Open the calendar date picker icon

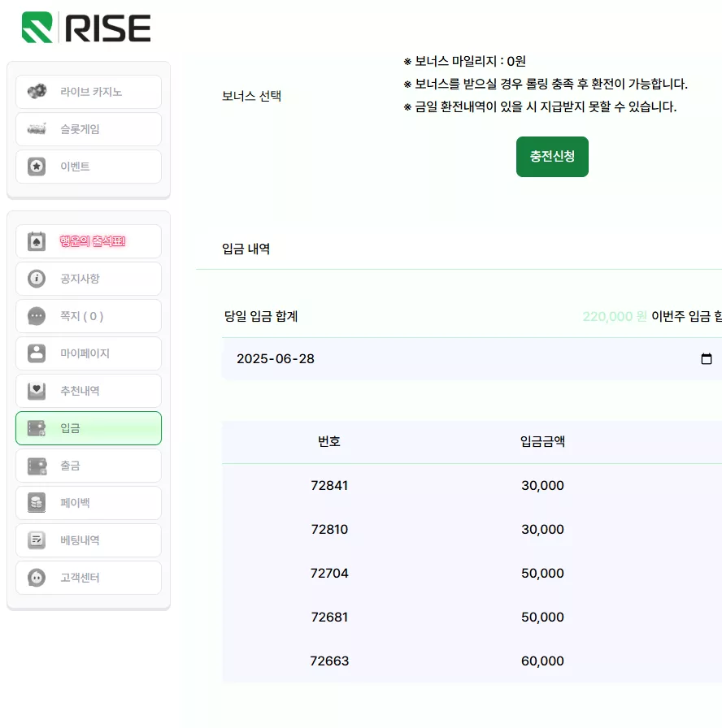pos(707,359)
